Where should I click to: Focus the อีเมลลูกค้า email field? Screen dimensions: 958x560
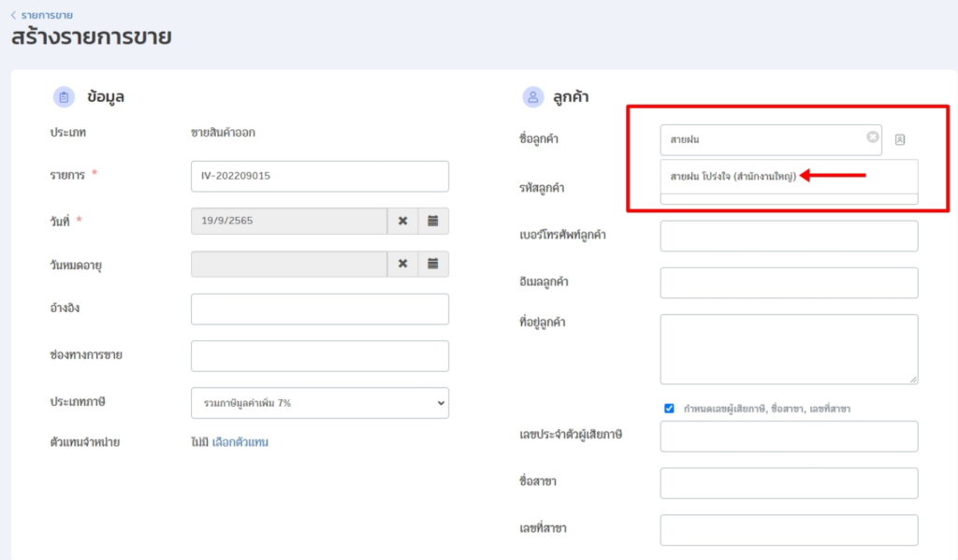pyautogui.click(x=789, y=282)
